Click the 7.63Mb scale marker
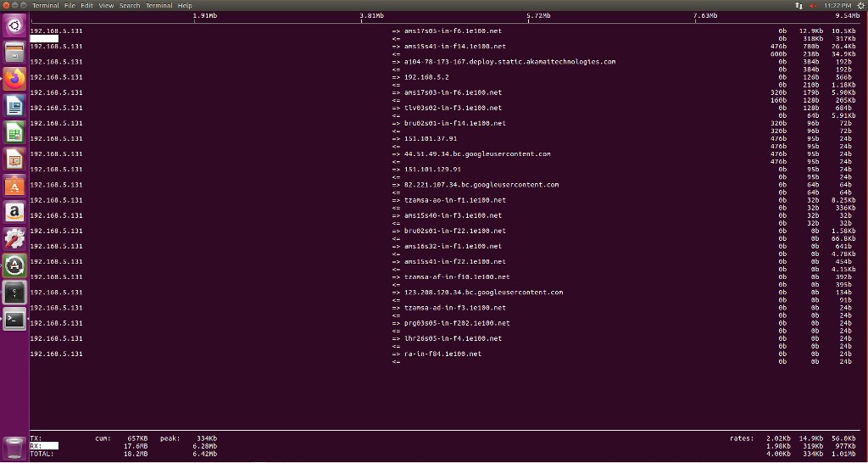The height and width of the screenshot is (463, 868). pos(706,15)
